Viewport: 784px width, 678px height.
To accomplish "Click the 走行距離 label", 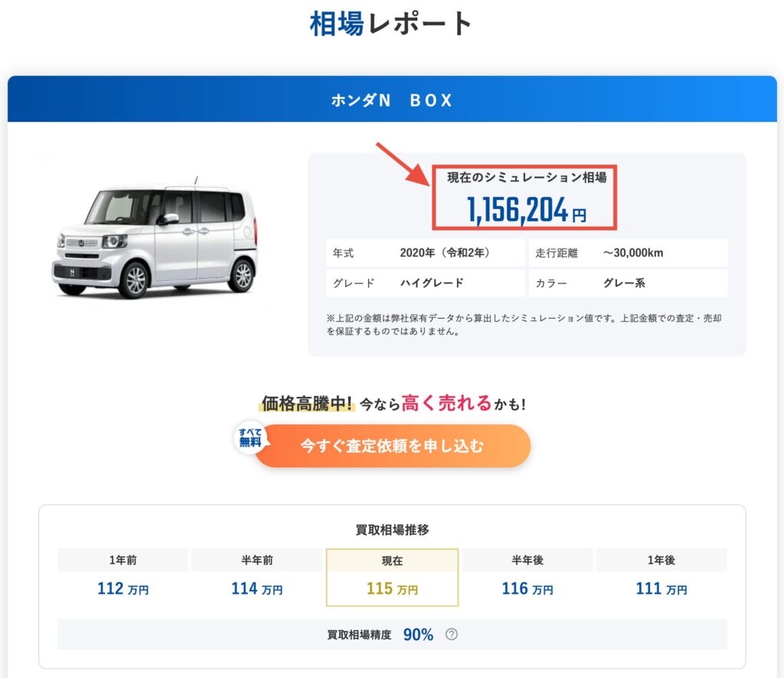I will point(557,253).
